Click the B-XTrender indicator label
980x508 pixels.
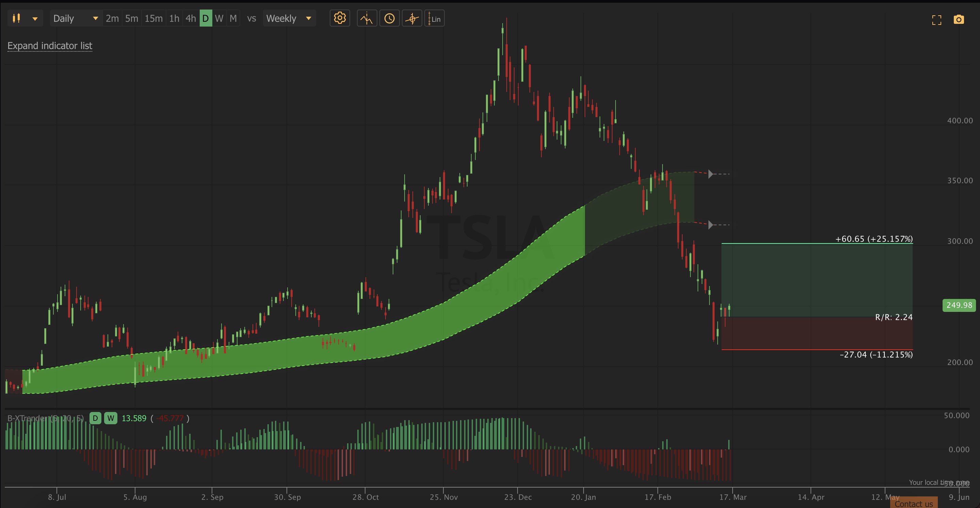(x=46, y=418)
